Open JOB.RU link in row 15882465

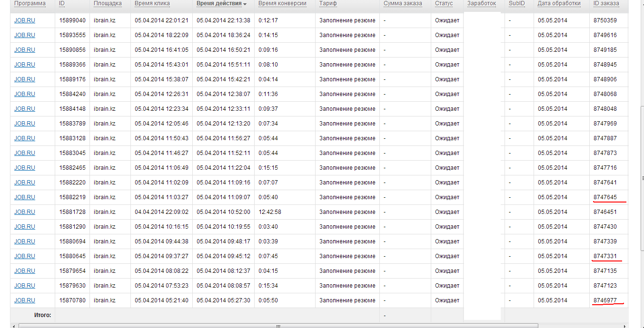(25, 168)
